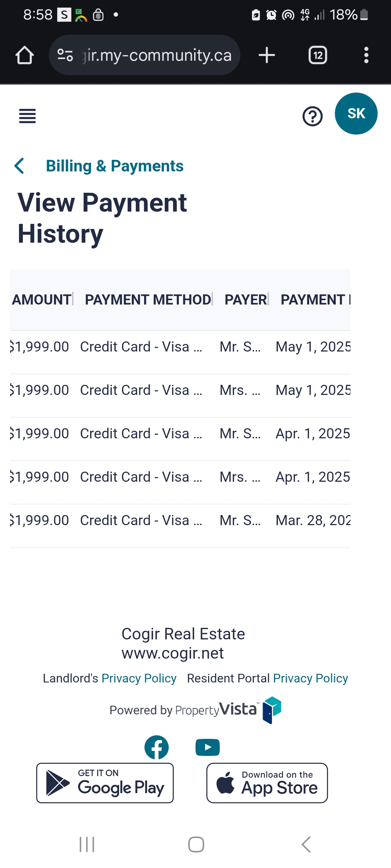Open the SK profile avatar
The height and width of the screenshot is (868, 391).
tap(356, 114)
